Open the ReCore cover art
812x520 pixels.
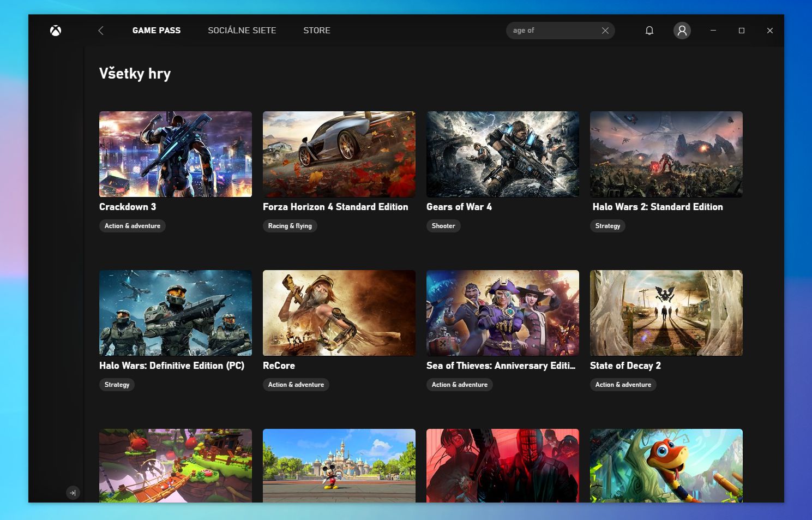tap(339, 313)
